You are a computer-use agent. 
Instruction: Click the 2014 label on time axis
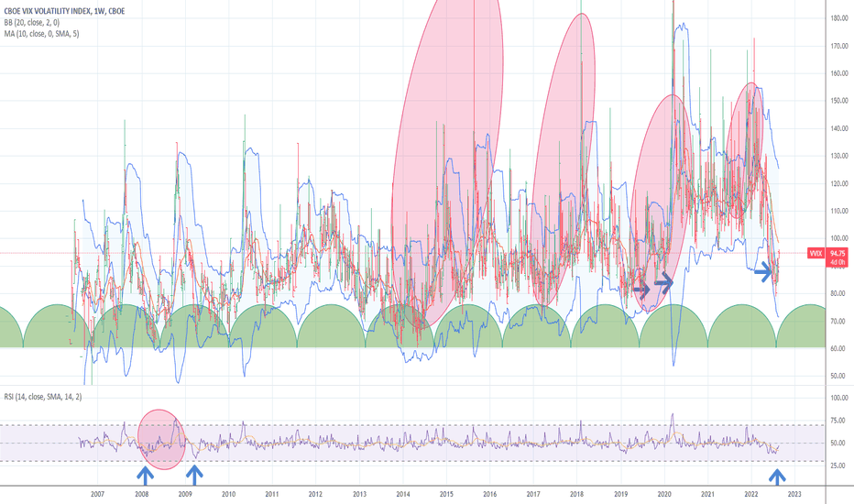[403, 494]
